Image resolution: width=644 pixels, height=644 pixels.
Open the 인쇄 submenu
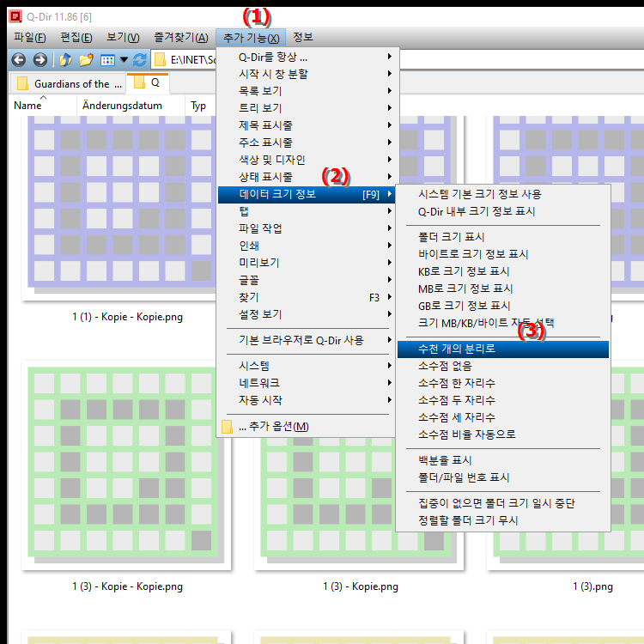click(306, 246)
